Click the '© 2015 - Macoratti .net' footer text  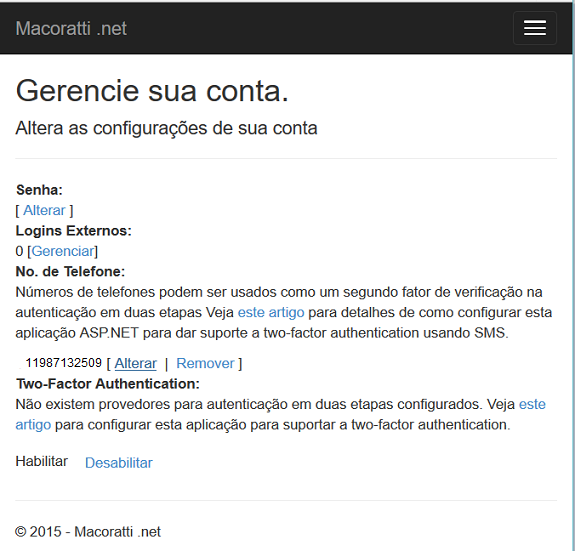click(x=88, y=532)
